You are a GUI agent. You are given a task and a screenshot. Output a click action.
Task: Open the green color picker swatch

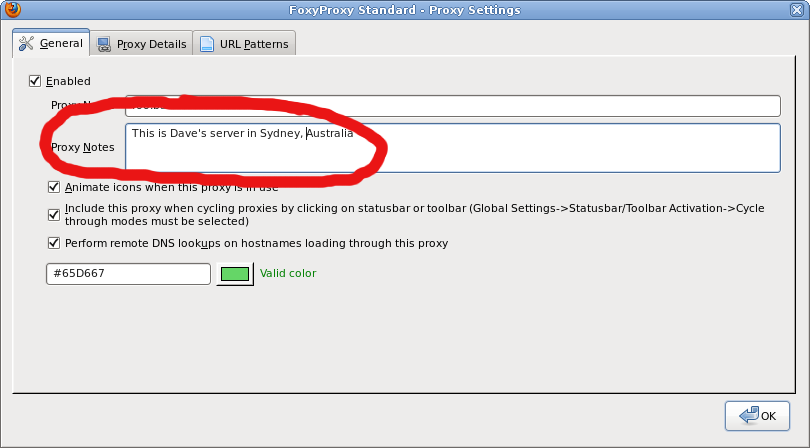235,274
